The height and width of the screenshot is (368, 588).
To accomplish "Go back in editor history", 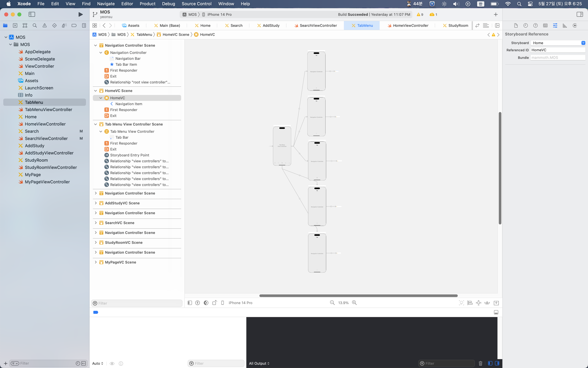I will 104,26.
